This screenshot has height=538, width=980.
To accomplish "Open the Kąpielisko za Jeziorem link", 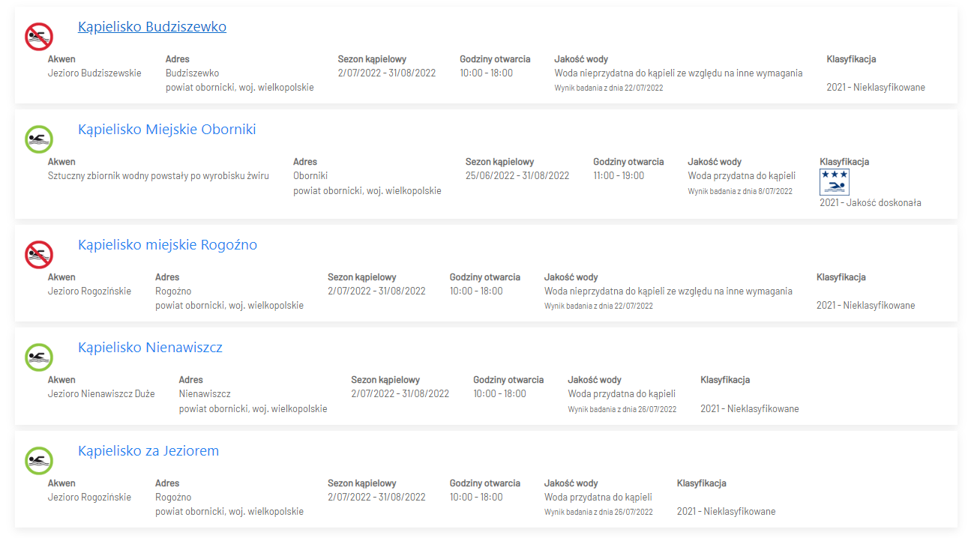I will (x=148, y=451).
